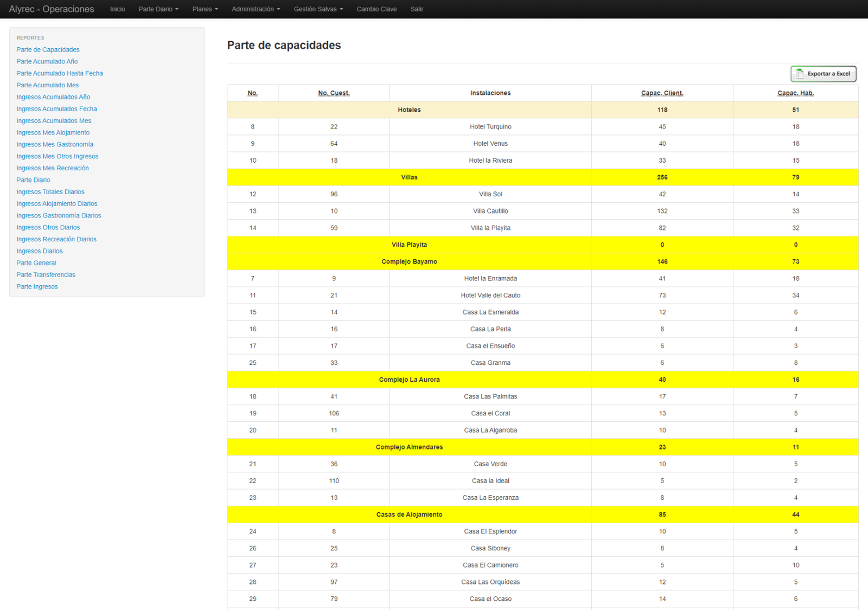This screenshot has height=610, width=868.
Task: Open Cambio Clave menu item
Action: tap(376, 9)
